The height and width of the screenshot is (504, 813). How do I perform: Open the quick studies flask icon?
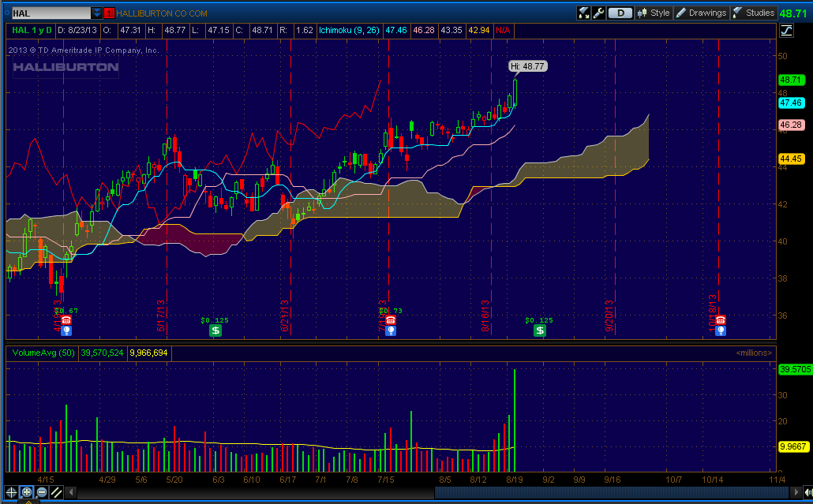click(584, 13)
